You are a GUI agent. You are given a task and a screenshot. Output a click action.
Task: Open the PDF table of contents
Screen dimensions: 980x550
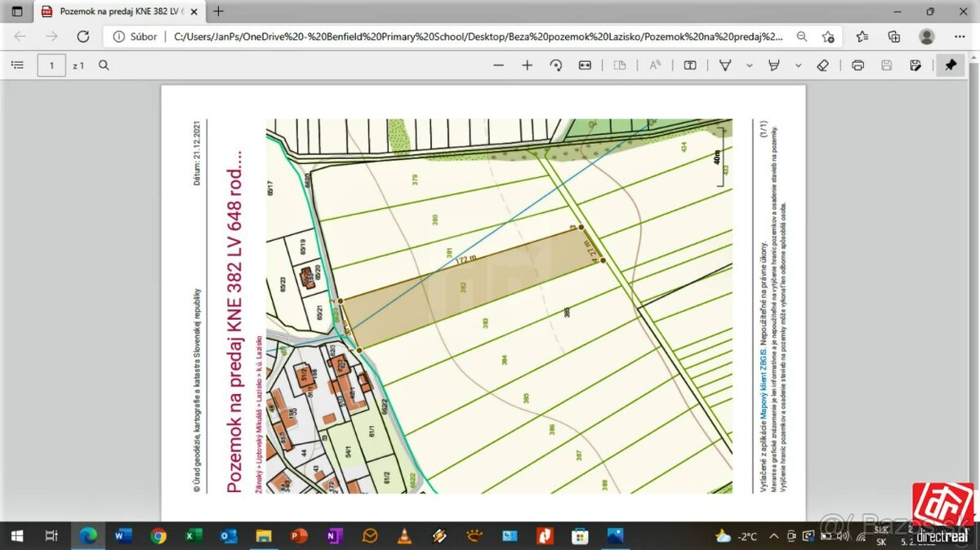click(x=17, y=65)
